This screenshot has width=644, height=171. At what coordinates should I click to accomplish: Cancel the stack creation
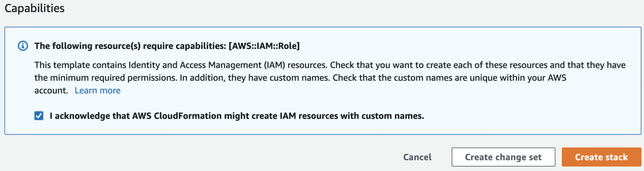pyautogui.click(x=417, y=157)
